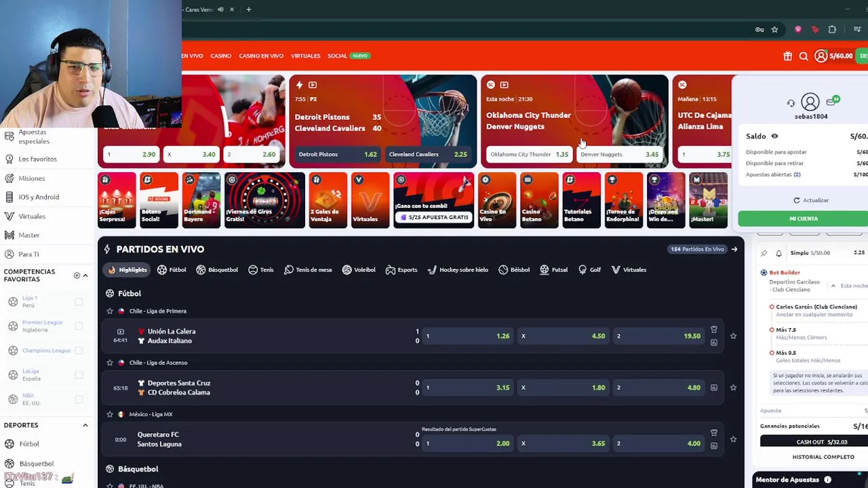Select the Esports live tab
This screenshot has height=488, width=868.
(401, 270)
